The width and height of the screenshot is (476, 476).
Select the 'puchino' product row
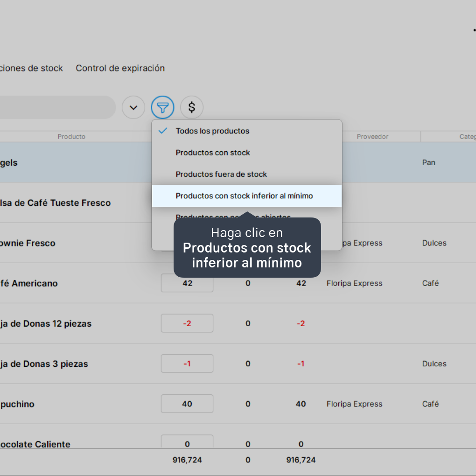click(238, 404)
